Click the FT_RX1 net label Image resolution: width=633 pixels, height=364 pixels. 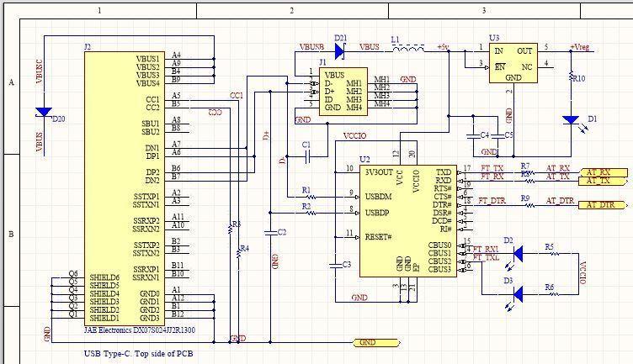tap(486, 249)
